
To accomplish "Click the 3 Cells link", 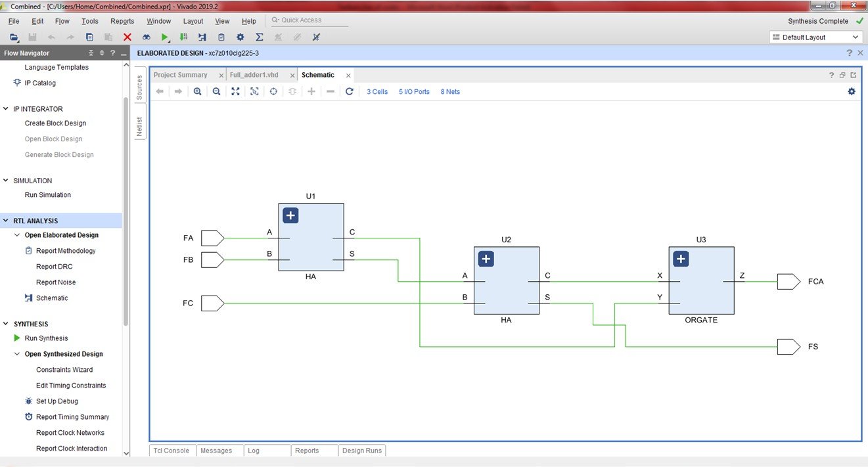I will click(x=377, y=92).
